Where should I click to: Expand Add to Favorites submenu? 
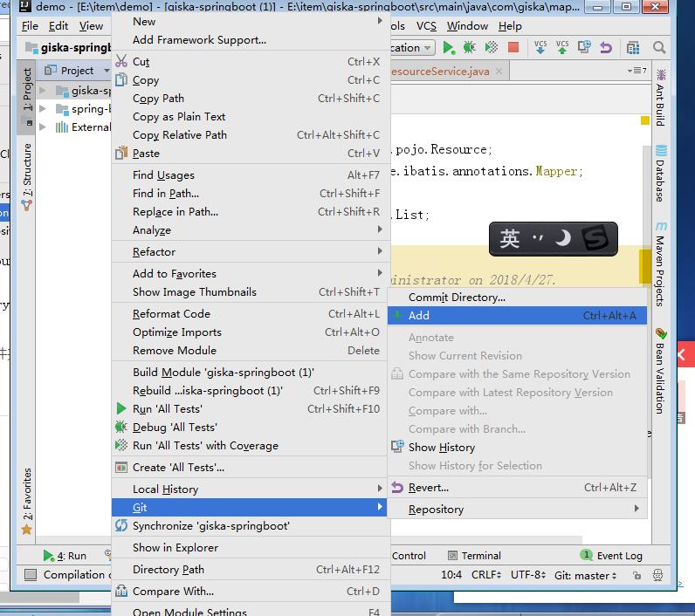[251, 274]
